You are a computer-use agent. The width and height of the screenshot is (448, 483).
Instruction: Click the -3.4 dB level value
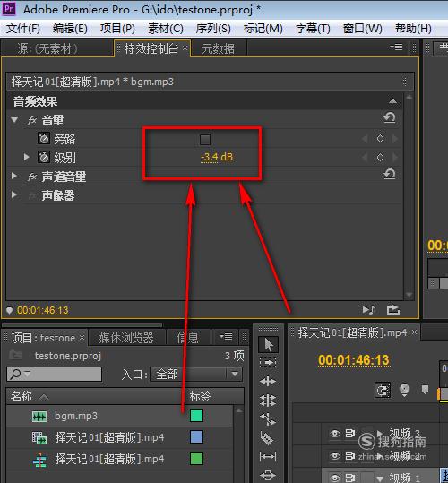pyautogui.click(x=217, y=157)
